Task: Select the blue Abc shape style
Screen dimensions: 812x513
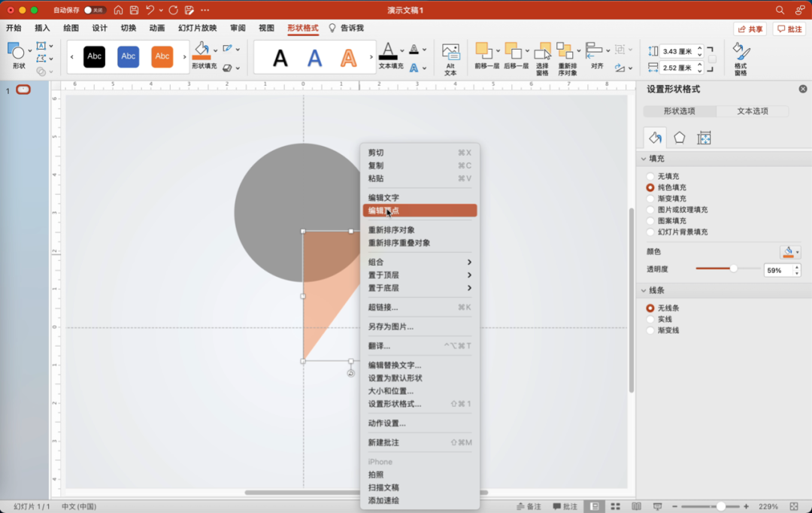Action: [x=128, y=56]
